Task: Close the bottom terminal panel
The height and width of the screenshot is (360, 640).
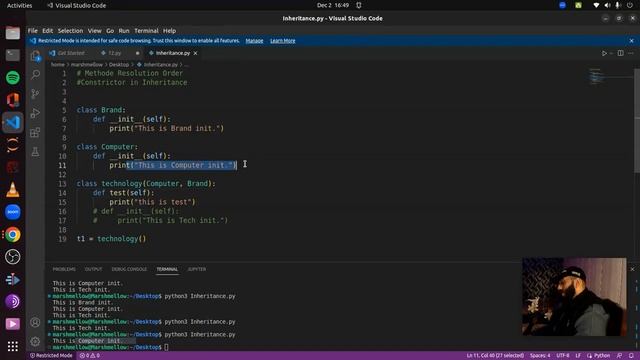Action: 632,269
